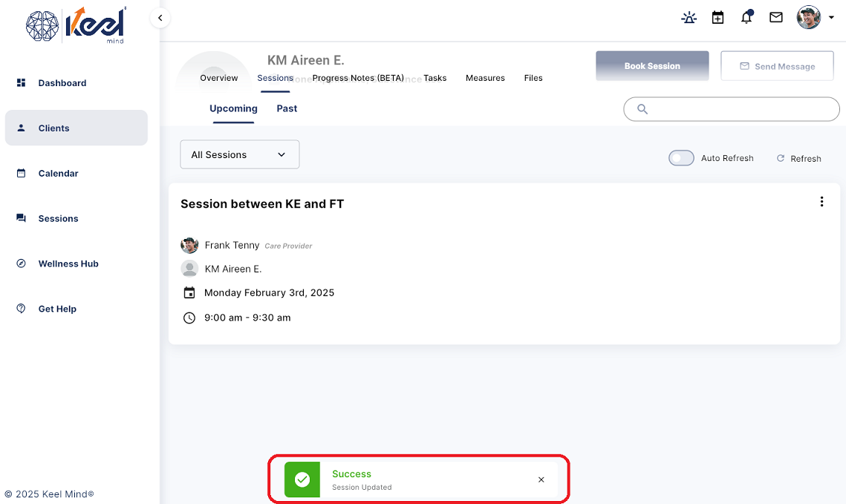Expand the All Sessions dropdown
The width and height of the screenshot is (846, 504).
coord(240,154)
